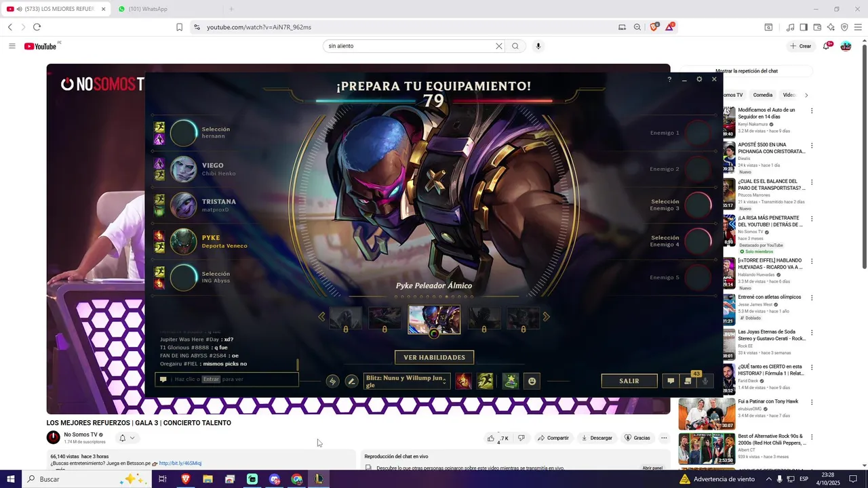Edit rune page with the pencil icon
The image size is (868, 488).
click(351, 381)
